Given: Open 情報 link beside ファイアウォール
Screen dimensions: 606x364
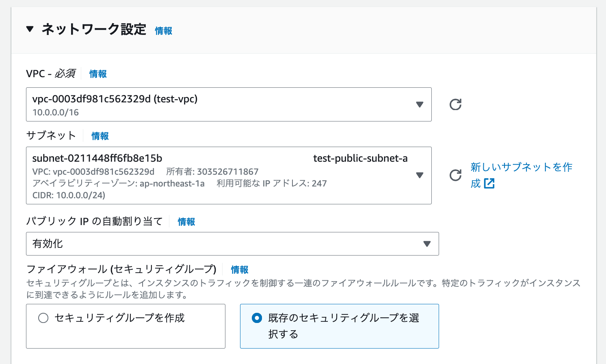Looking at the screenshot, I should coord(240,270).
